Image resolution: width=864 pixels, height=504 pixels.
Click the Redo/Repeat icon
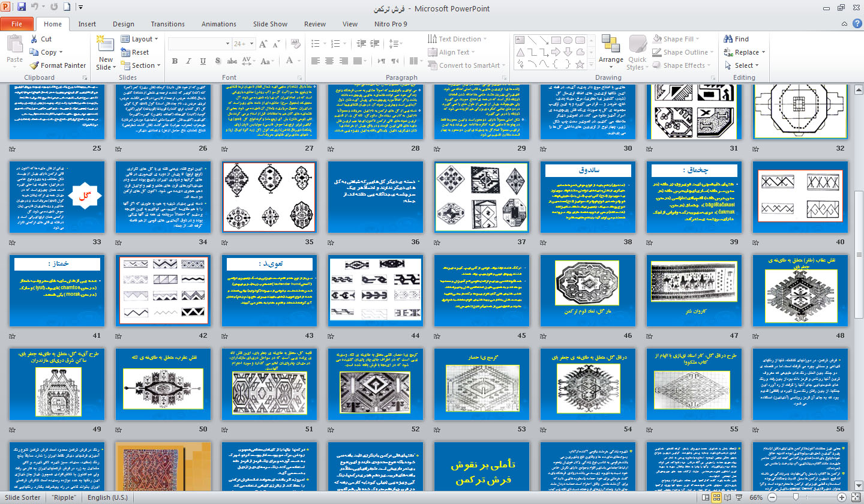coord(54,8)
